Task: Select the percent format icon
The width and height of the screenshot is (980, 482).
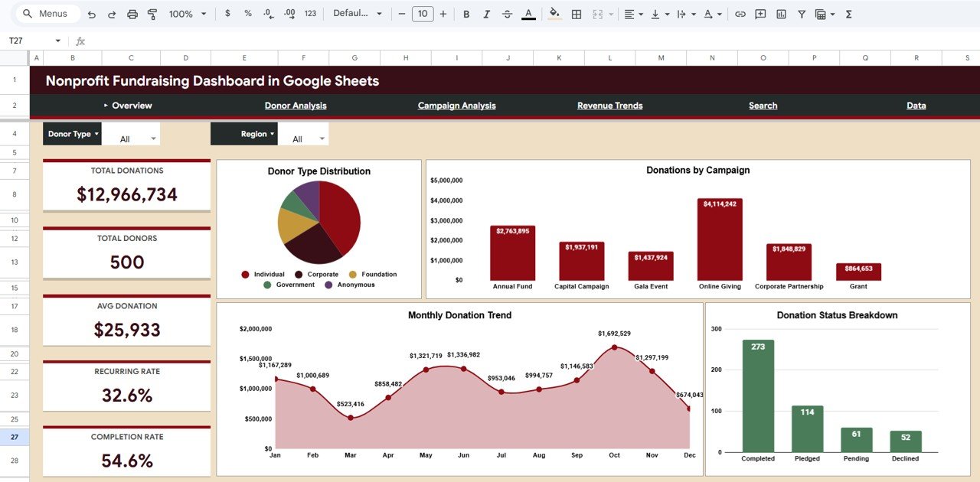Action: [x=247, y=14]
